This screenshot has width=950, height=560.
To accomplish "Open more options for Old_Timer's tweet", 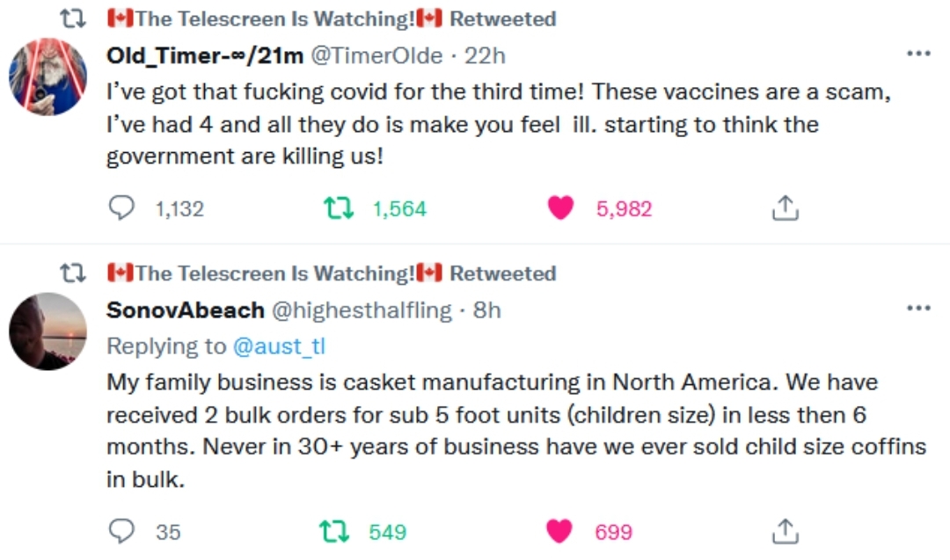I will tap(917, 55).
